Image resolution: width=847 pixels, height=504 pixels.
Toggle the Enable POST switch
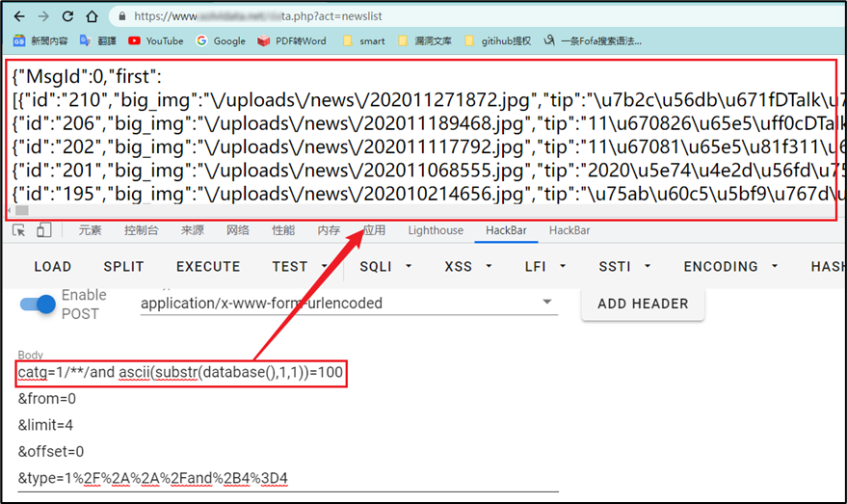click(x=38, y=305)
